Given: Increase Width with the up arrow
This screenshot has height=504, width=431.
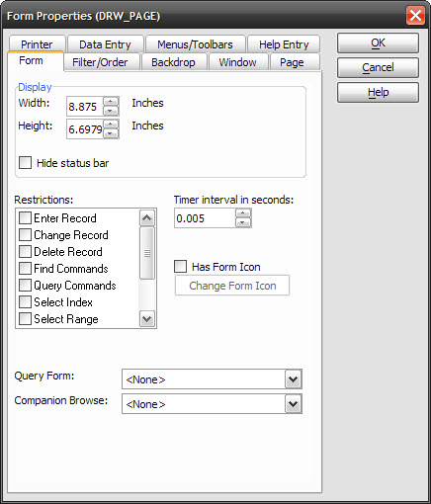Looking at the screenshot, I should (111, 102).
